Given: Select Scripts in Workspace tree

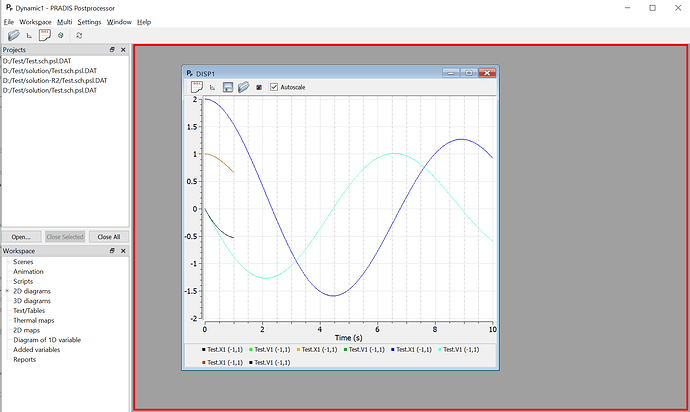Looking at the screenshot, I should [x=23, y=281].
